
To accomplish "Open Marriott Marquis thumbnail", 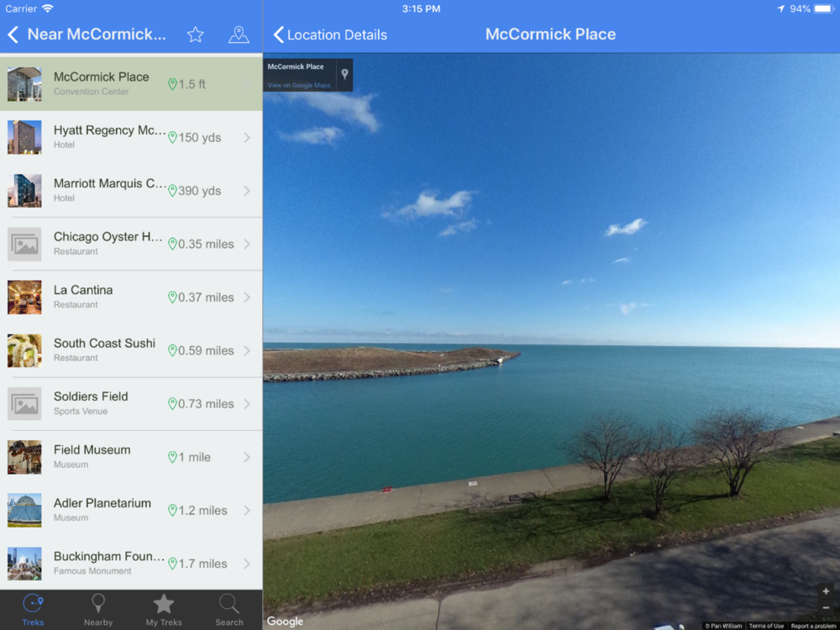I will pos(24,191).
